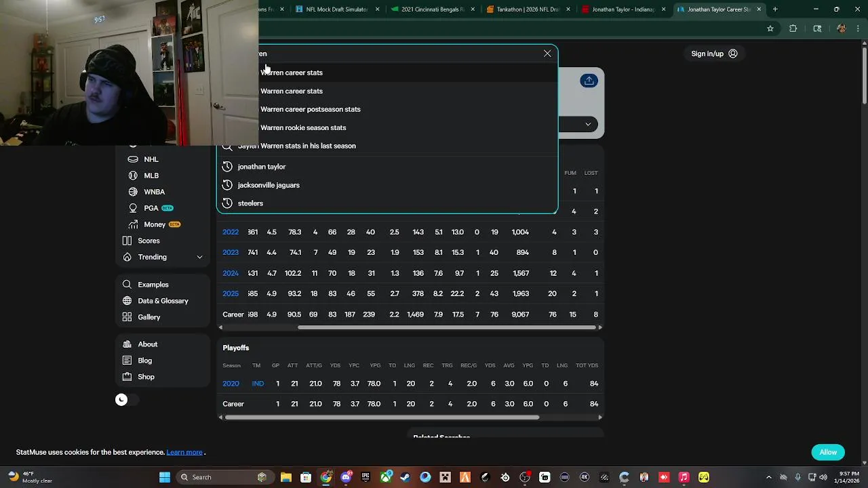Viewport: 868px width, 488px height.
Task: Click the left scroll arrow of Playoffs table
Action: pyautogui.click(x=220, y=418)
